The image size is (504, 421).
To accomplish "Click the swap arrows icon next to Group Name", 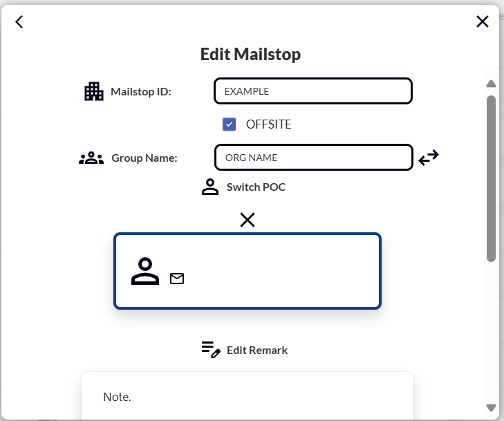I will 429,158.
